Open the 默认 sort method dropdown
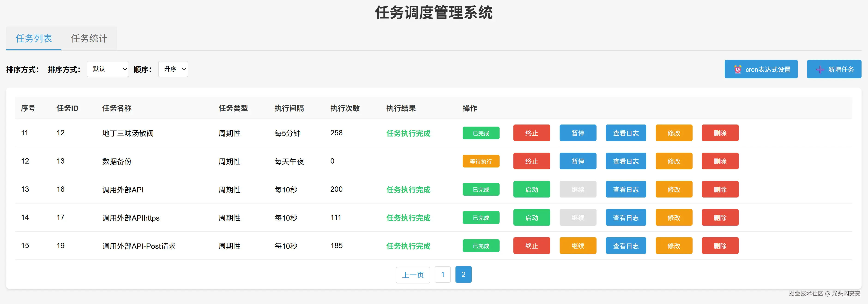This screenshot has height=304, width=868. tap(108, 69)
